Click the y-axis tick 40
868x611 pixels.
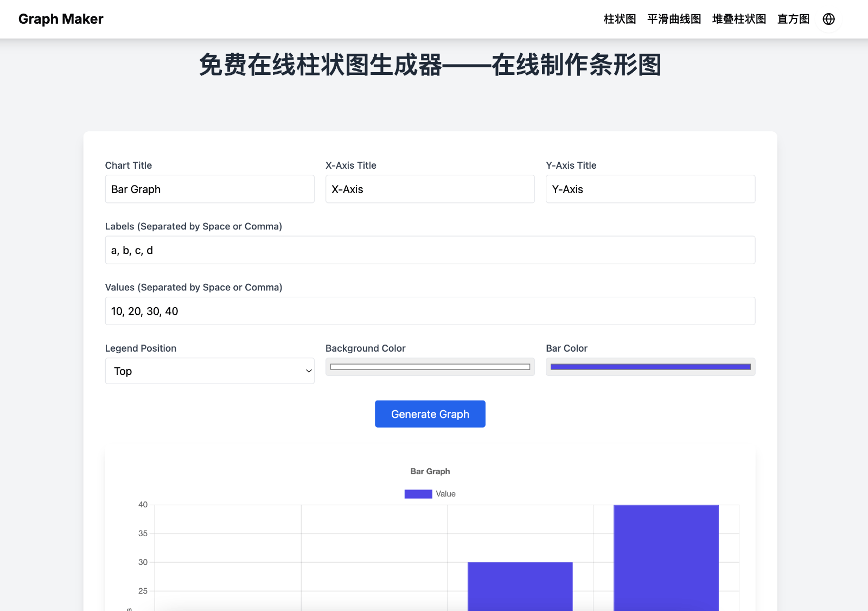point(143,505)
